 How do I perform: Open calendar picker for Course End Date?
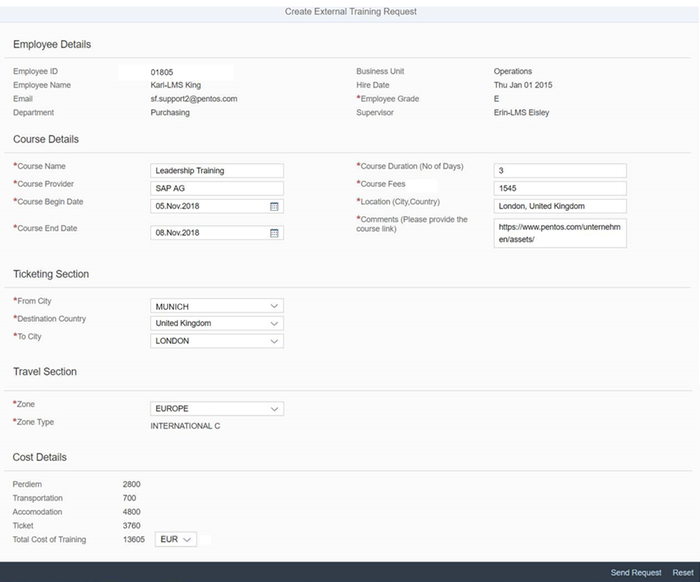[274, 233]
